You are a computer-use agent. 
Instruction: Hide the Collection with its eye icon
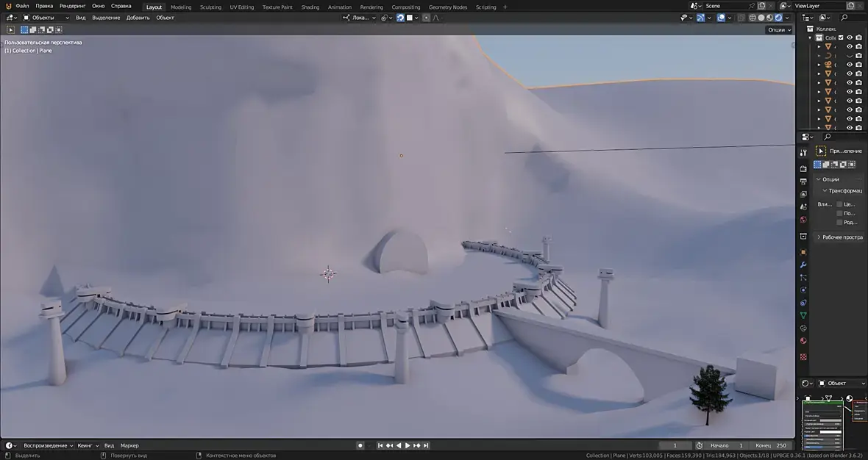click(850, 37)
